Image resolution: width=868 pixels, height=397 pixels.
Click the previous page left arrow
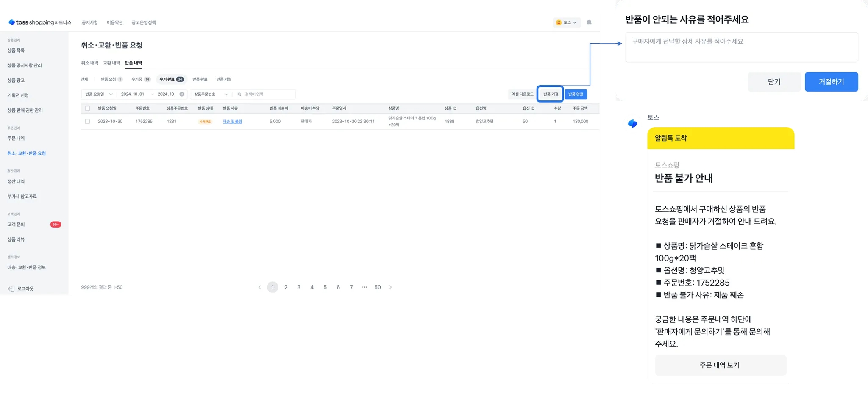click(x=259, y=287)
